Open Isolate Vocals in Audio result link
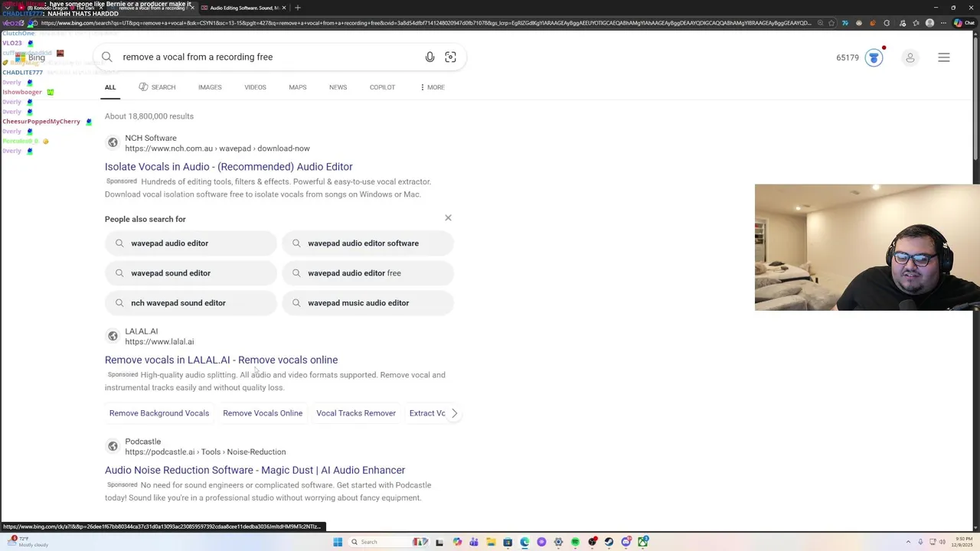Viewport: 980px width, 551px height. tap(229, 167)
